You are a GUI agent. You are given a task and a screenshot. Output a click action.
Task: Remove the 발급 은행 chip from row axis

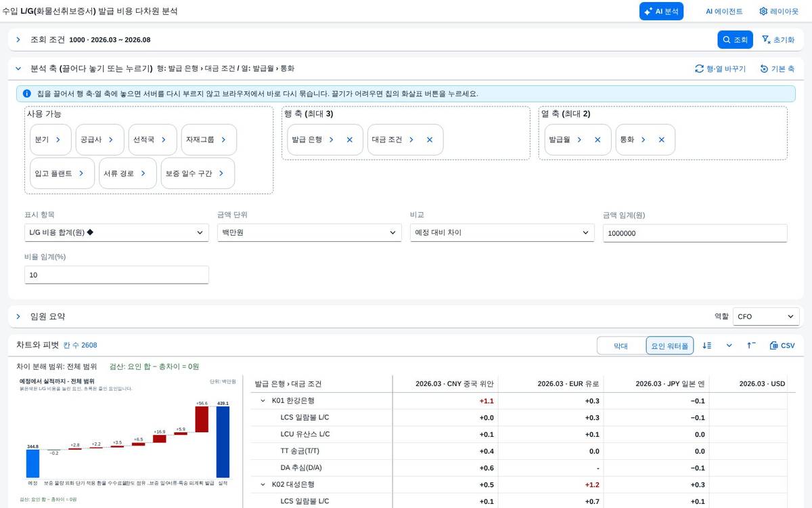coord(350,140)
